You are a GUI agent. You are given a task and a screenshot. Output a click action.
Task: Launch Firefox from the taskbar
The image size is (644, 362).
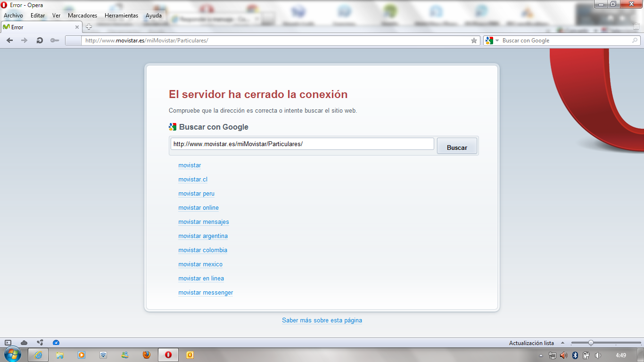point(147,355)
